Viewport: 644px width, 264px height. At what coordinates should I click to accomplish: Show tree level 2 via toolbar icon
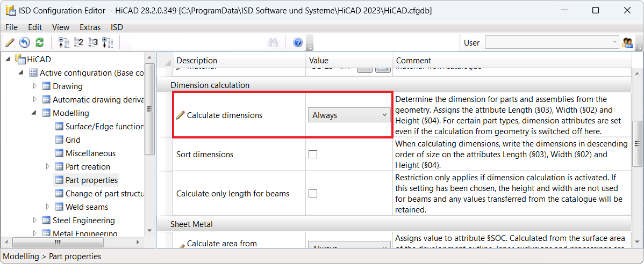click(78, 42)
